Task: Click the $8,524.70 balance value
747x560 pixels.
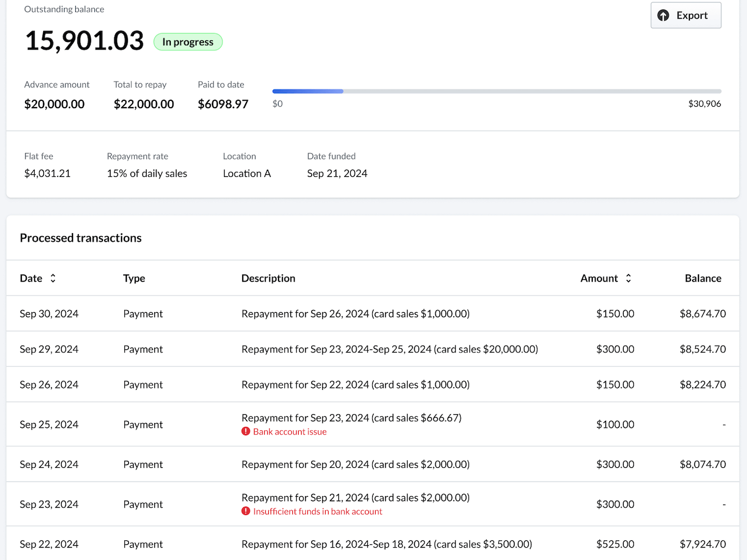Action: pyautogui.click(x=703, y=349)
